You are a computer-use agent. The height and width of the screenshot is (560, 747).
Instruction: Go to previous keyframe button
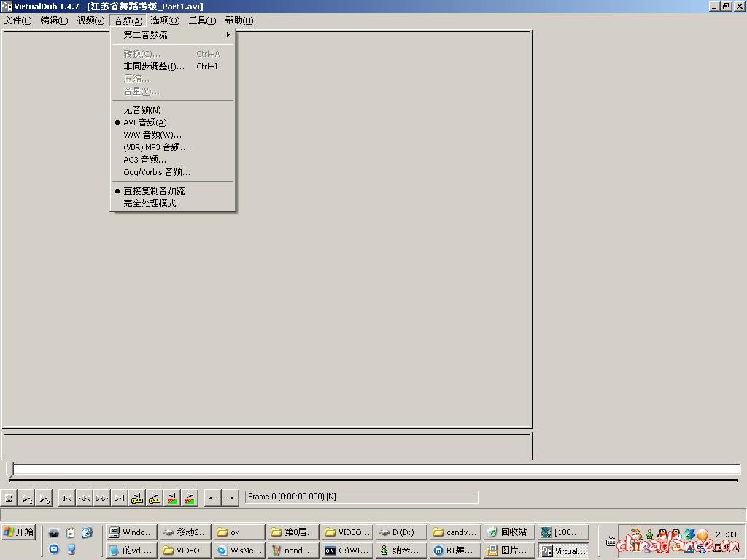click(x=137, y=499)
